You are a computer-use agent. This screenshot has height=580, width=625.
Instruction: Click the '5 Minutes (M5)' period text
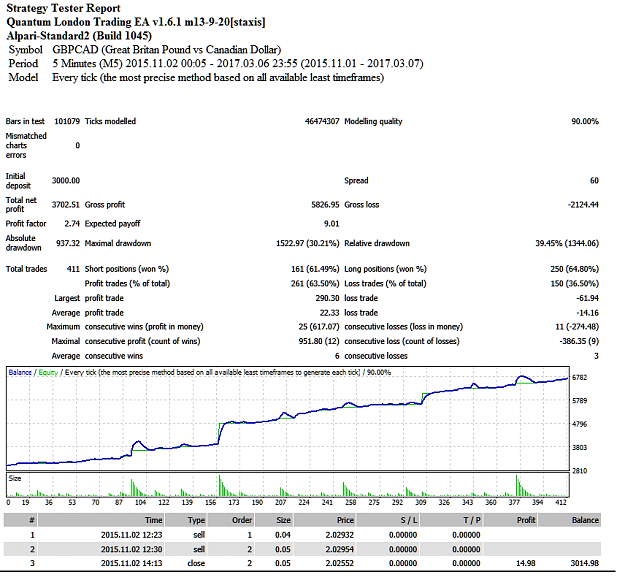238,64
